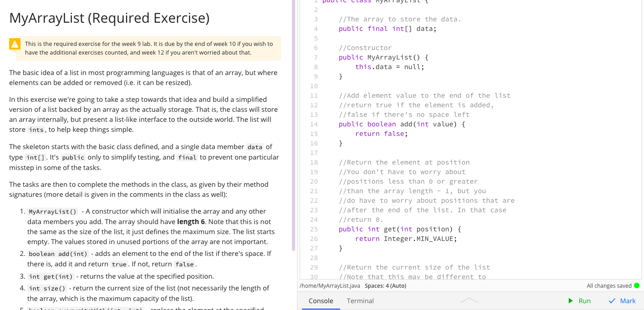Click the heading MyArrayList (Required Exercise)
This screenshot has height=310, width=644.
tap(109, 18)
